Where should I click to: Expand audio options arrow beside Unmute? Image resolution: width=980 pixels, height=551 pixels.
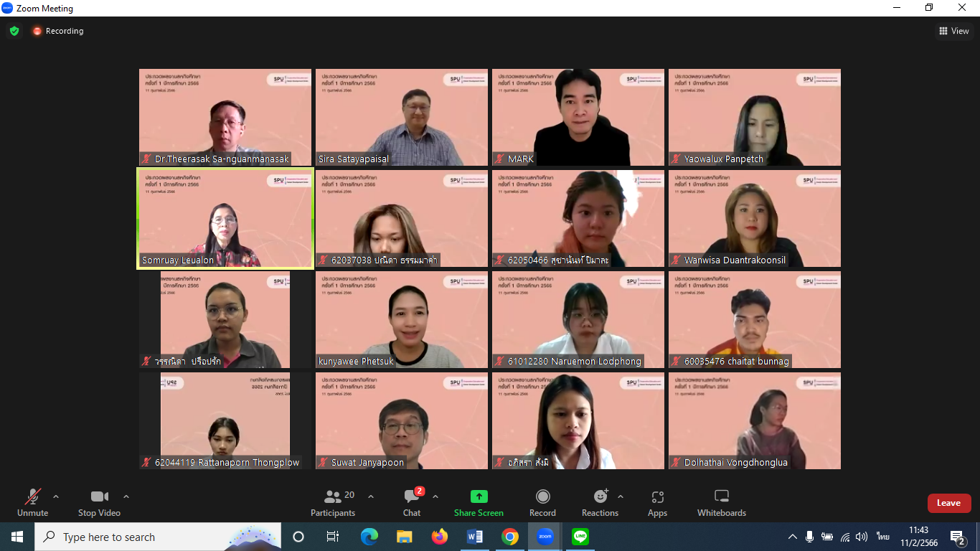point(56,496)
